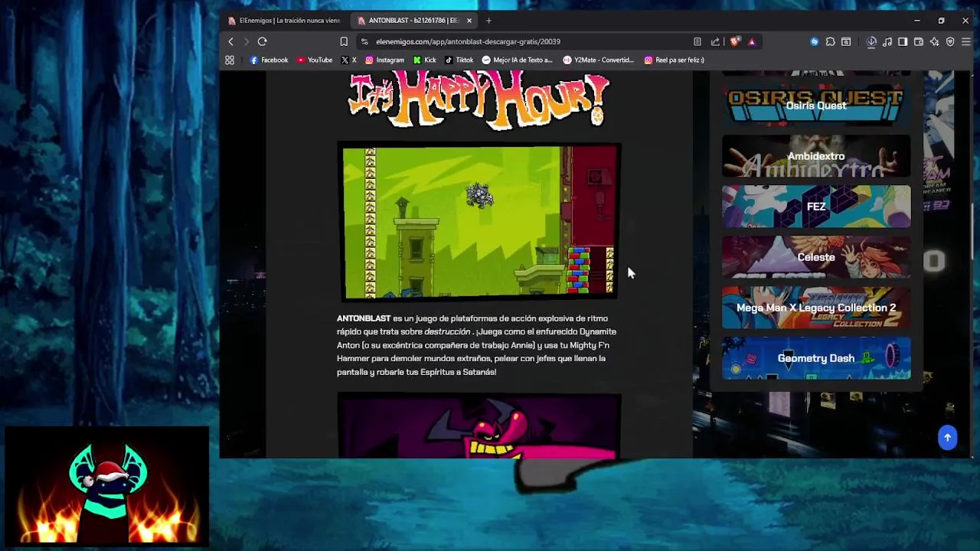The height and width of the screenshot is (551, 980).
Task: Open Brave Shields lion icon
Action: (734, 41)
